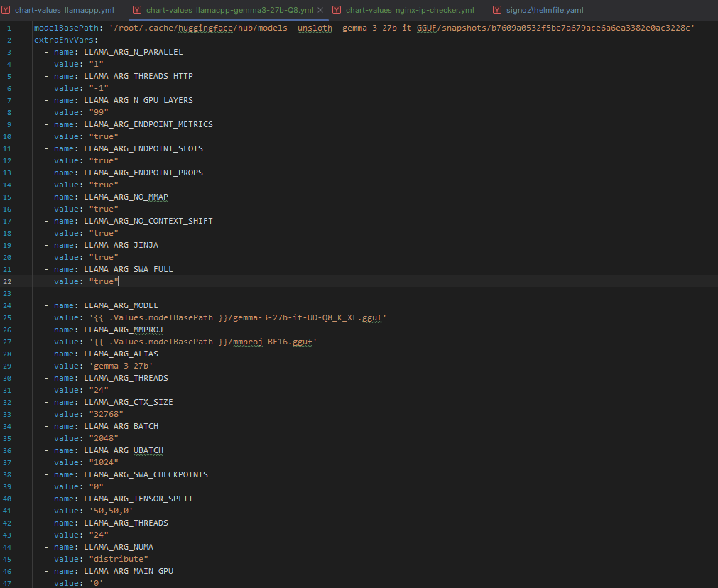Click YAML icon on gemma3-27b-Q8 tab

[x=137, y=10]
